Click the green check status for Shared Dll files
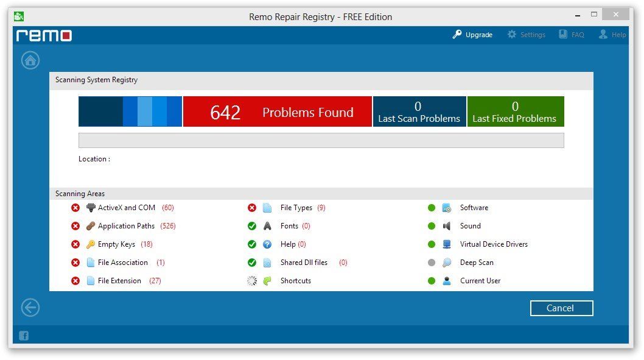The image size is (644, 360). click(x=252, y=263)
